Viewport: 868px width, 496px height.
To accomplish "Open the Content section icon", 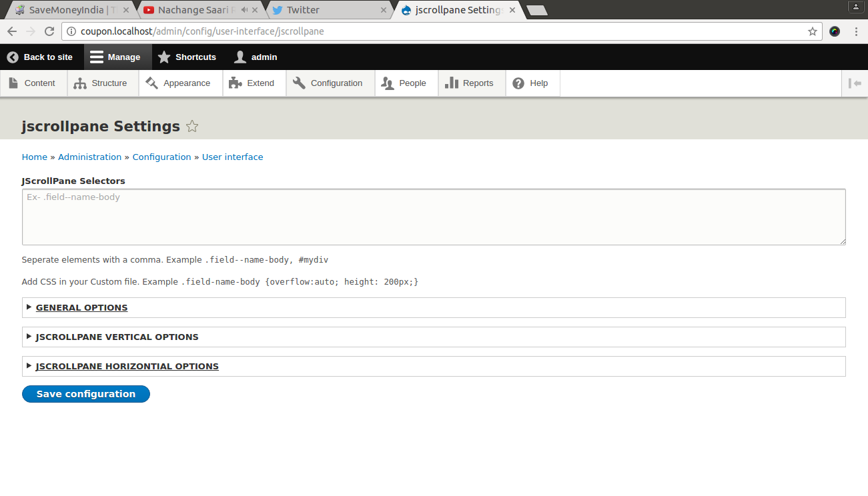I will click(x=15, y=82).
